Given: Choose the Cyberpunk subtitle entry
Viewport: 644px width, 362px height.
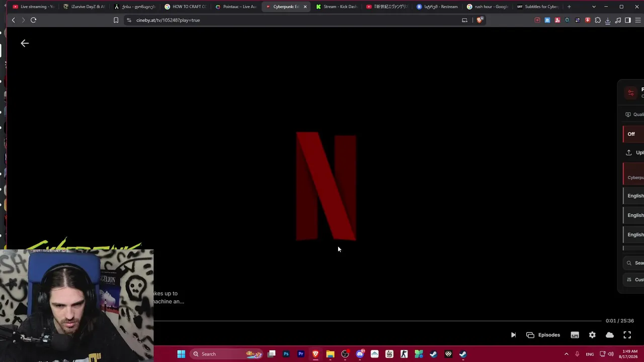Looking at the screenshot, I should click(633, 174).
